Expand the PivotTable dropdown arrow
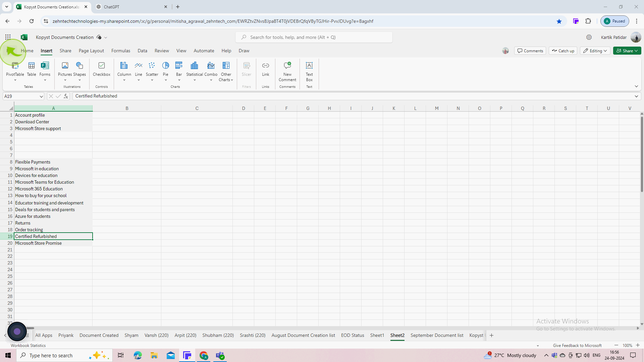The width and height of the screenshot is (644, 362). 15,80
